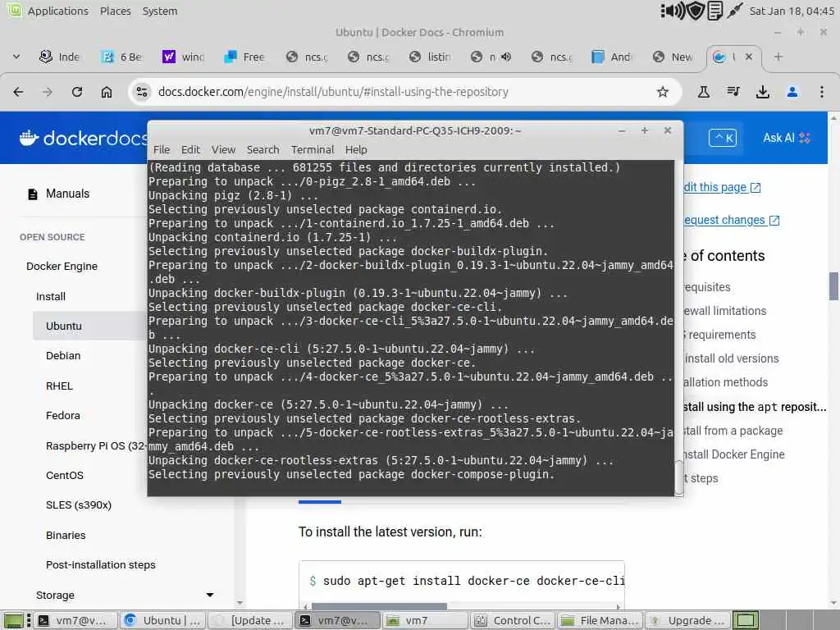
Task: Open the Upgrade window from taskbar
Action: coord(687,620)
